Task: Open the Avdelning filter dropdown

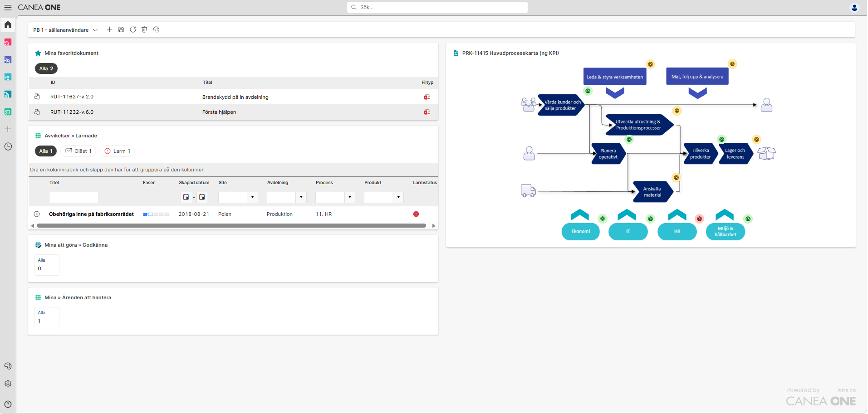Action: coord(301,197)
